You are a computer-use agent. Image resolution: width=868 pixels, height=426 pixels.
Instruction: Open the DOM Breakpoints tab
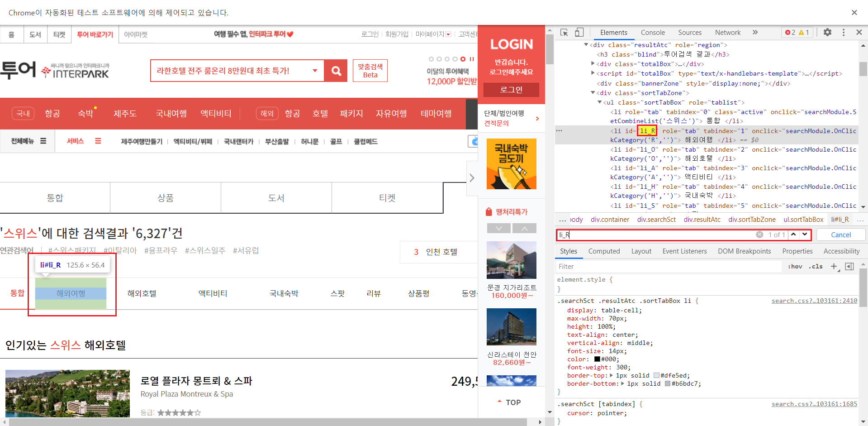click(x=744, y=251)
